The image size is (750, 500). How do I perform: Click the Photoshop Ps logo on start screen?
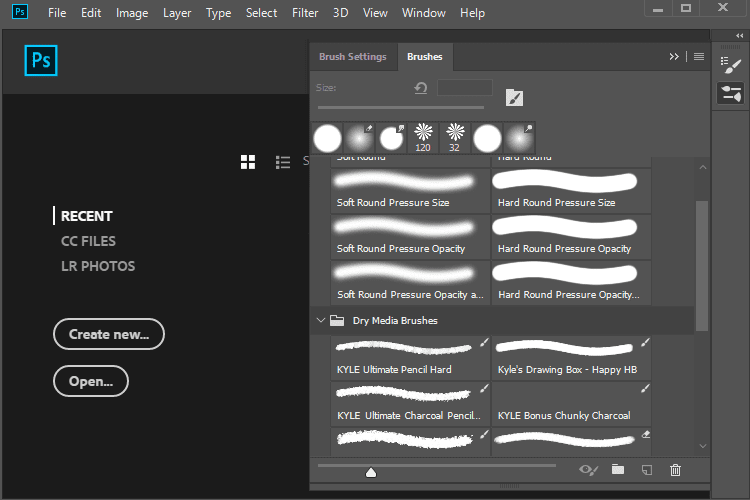pos(41,60)
